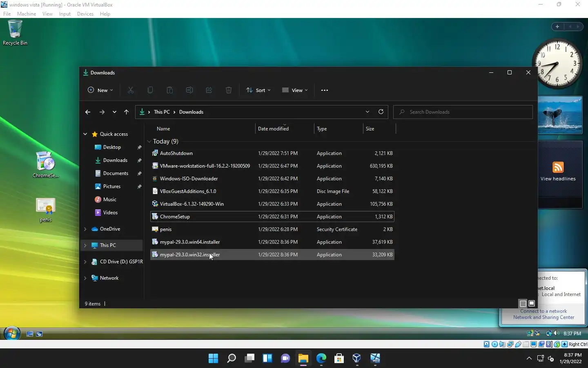Image resolution: width=588 pixels, height=368 pixels.
Task: Click the sidebar gadget add plus button
Action: (557, 27)
